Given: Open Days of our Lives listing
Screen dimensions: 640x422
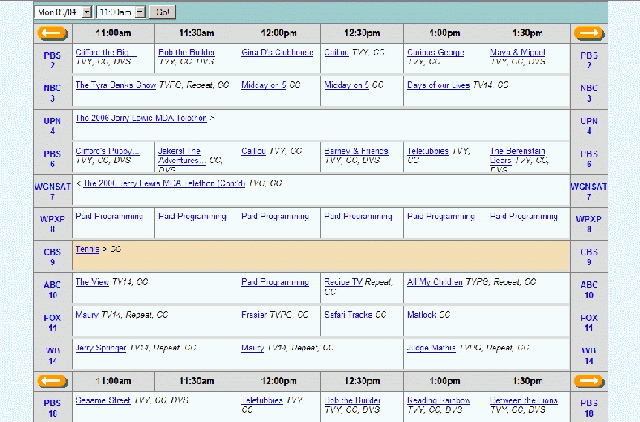Looking at the screenshot, I should (438, 85).
